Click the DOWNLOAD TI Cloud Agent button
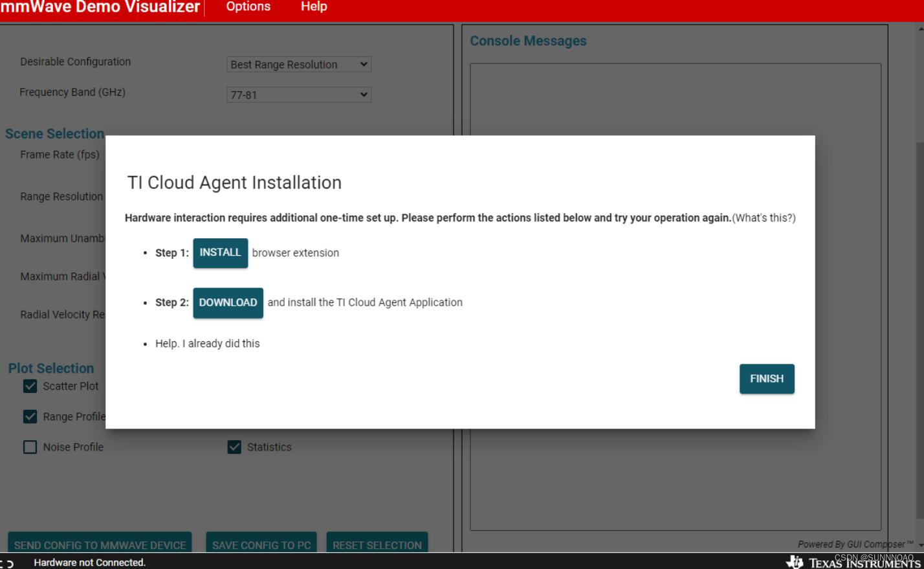Screen dimensions: 924x569 tap(228, 302)
